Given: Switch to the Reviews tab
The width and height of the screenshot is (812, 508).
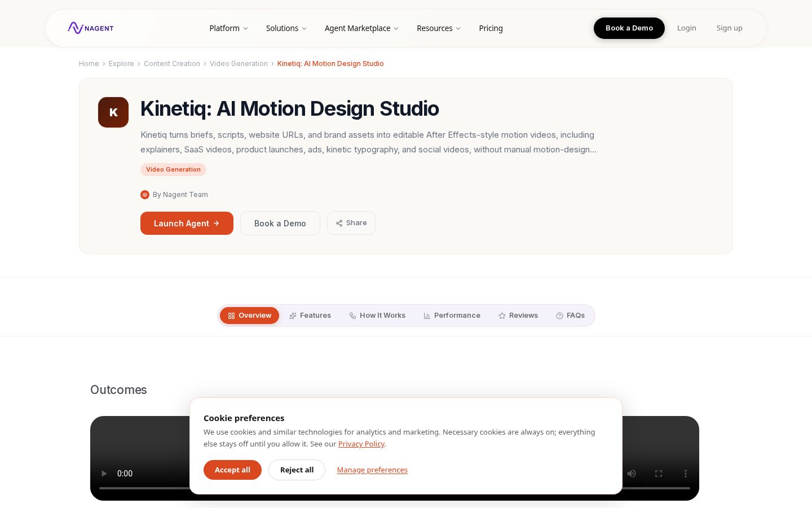Looking at the screenshot, I should 518,316.
